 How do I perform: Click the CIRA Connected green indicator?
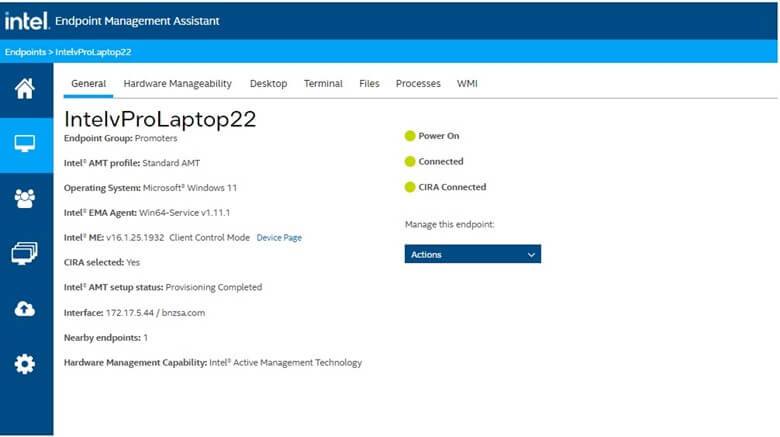coord(410,187)
